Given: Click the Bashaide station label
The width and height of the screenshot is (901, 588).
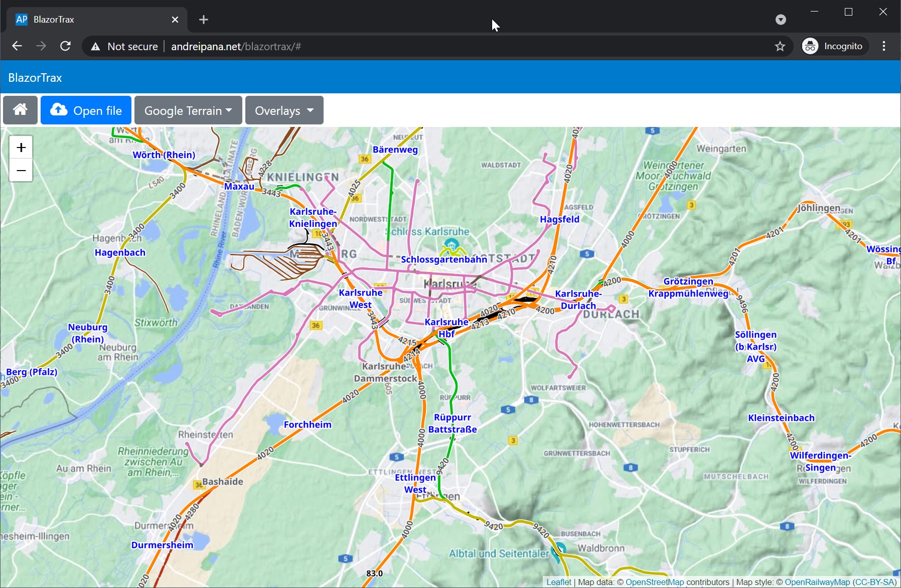Looking at the screenshot, I should (223, 482).
